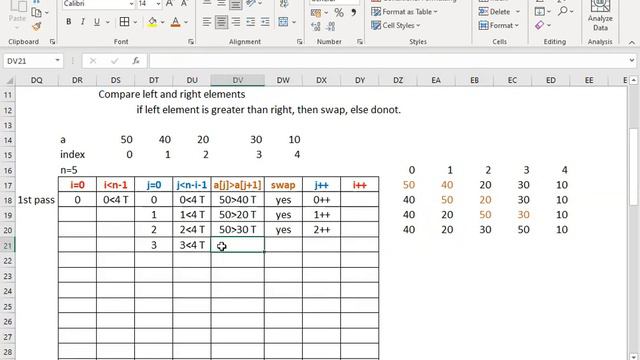
Task: Align text to the right
Action: coord(236,22)
